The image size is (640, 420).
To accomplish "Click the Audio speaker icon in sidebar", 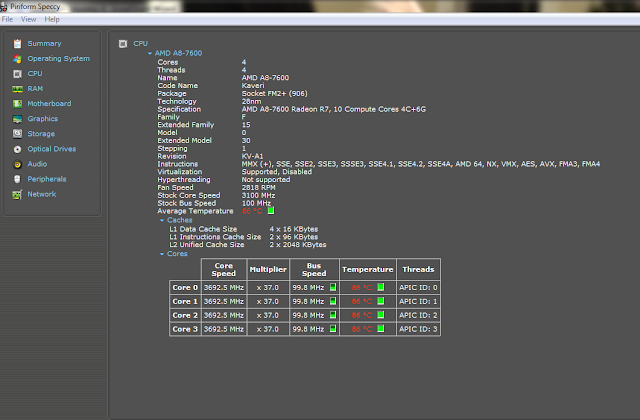I will click(17, 164).
